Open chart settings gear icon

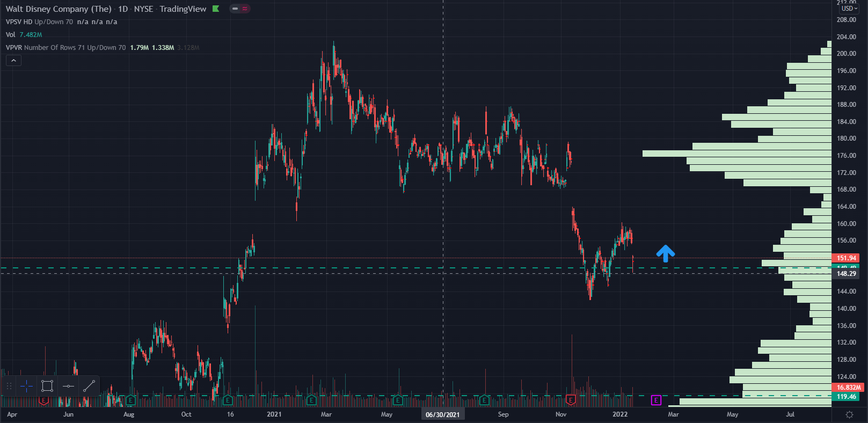pyautogui.click(x=849, y=414)
